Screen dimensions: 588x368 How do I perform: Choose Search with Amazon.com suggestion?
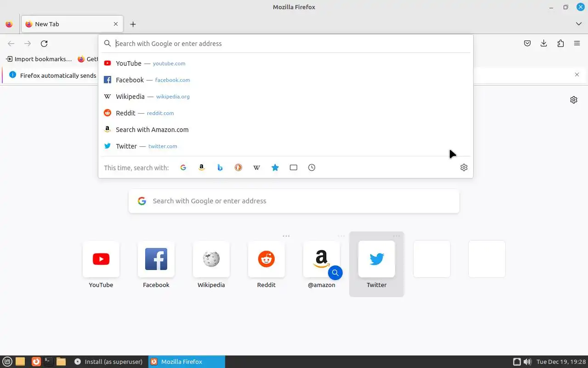pos(286,130)
